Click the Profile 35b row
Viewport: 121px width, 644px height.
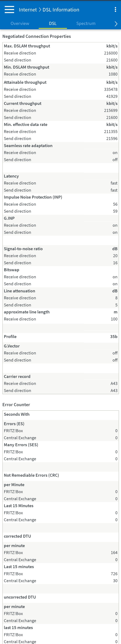(61, 336)
